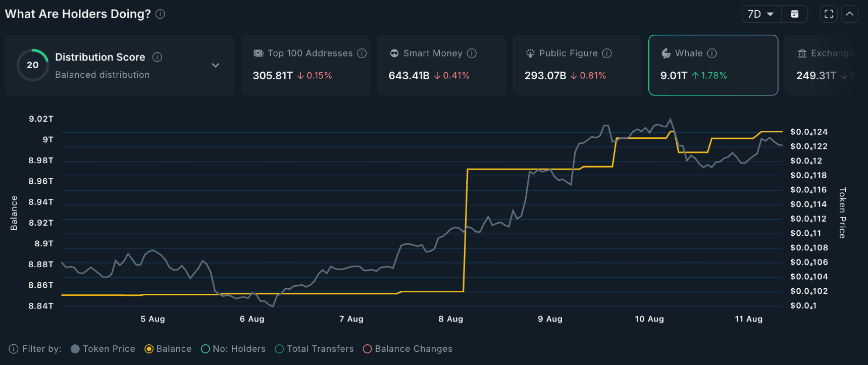
Task: Toggle the Balance filter
Action: [x=168, y=349]
